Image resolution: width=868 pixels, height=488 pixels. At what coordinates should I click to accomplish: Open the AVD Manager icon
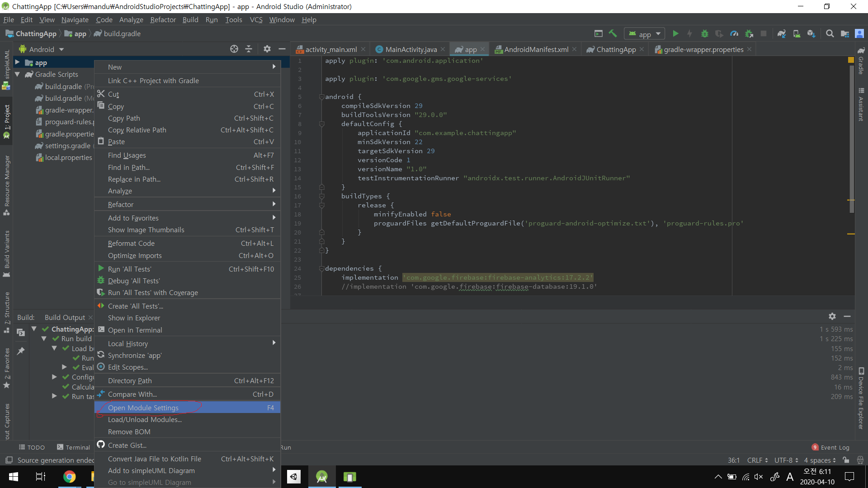797,33
